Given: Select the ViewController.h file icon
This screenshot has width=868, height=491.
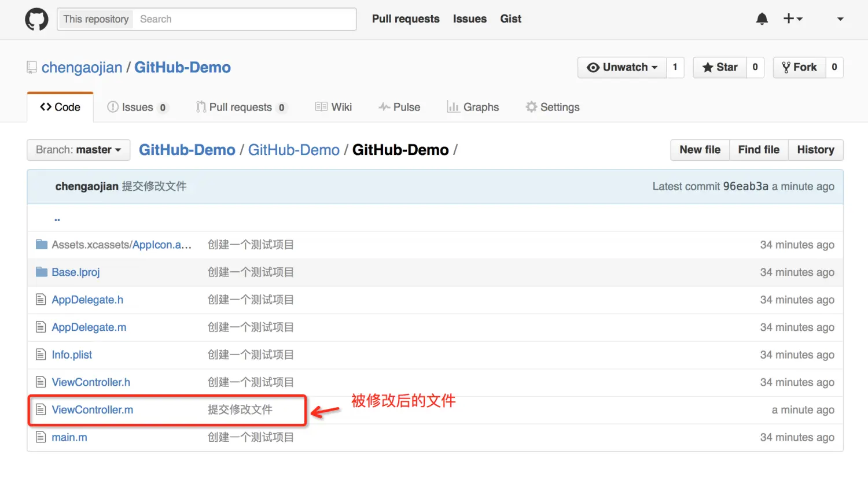Looking at the screenshot, I should [x=41, y=382].
